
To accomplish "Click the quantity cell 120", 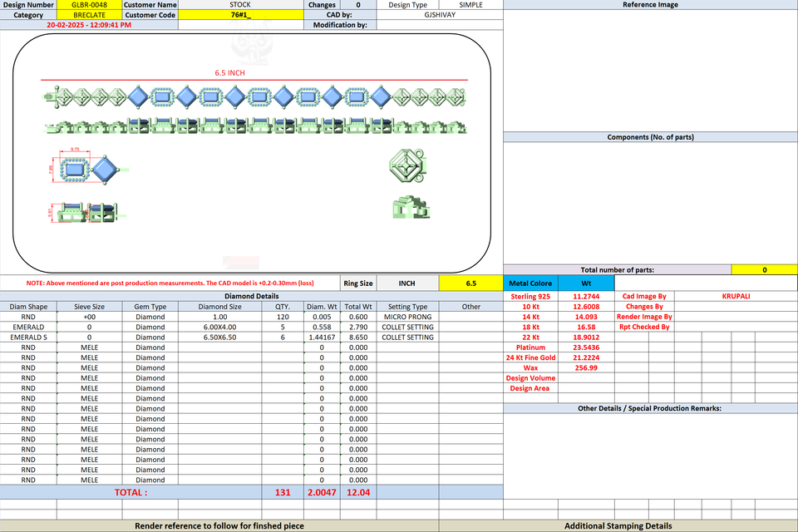I will [283, 317].
